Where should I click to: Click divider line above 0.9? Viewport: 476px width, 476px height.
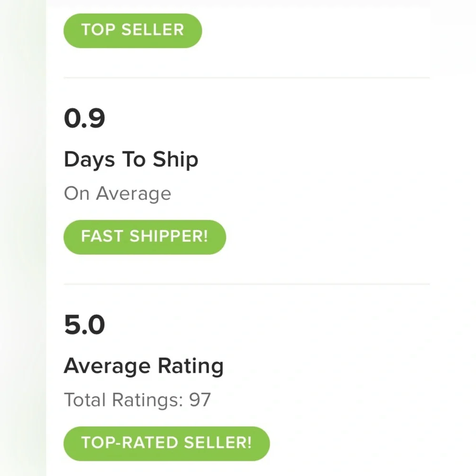point(247,77)
